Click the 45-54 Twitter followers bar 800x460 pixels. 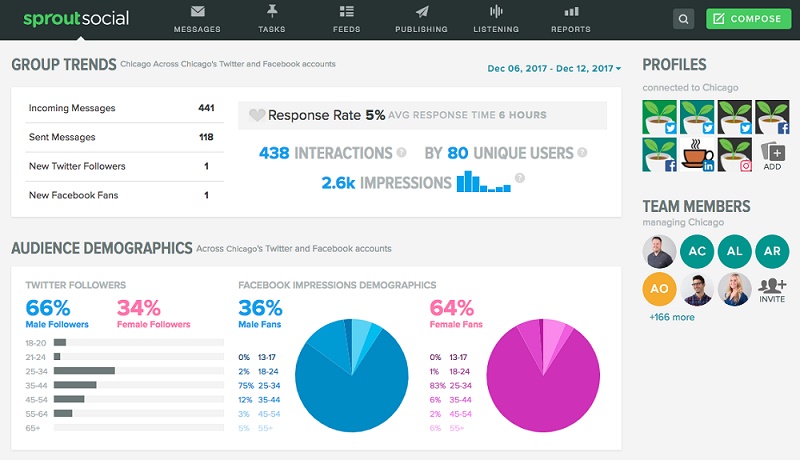point(69,399)
